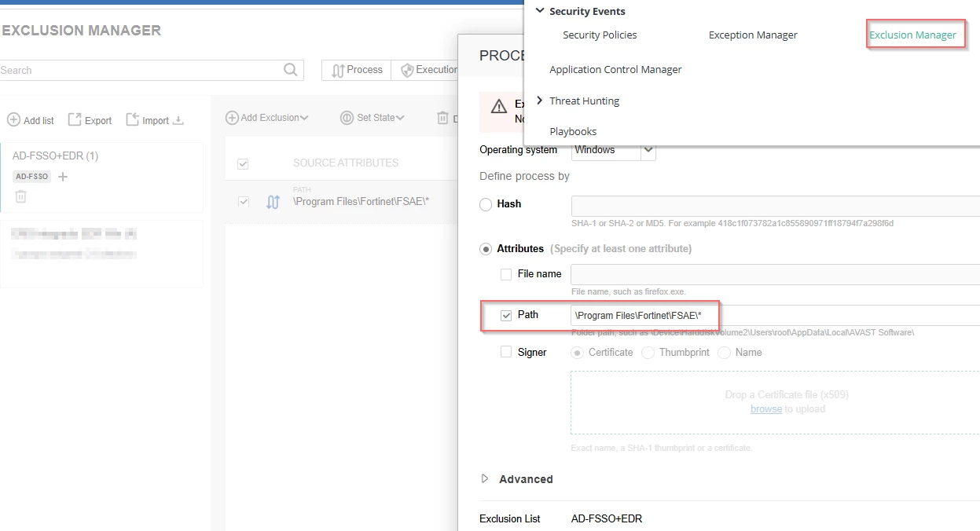980x531 pixels.
Task: Add a tag with the plus next to AD-FSSO
Action: pos(63,177)
